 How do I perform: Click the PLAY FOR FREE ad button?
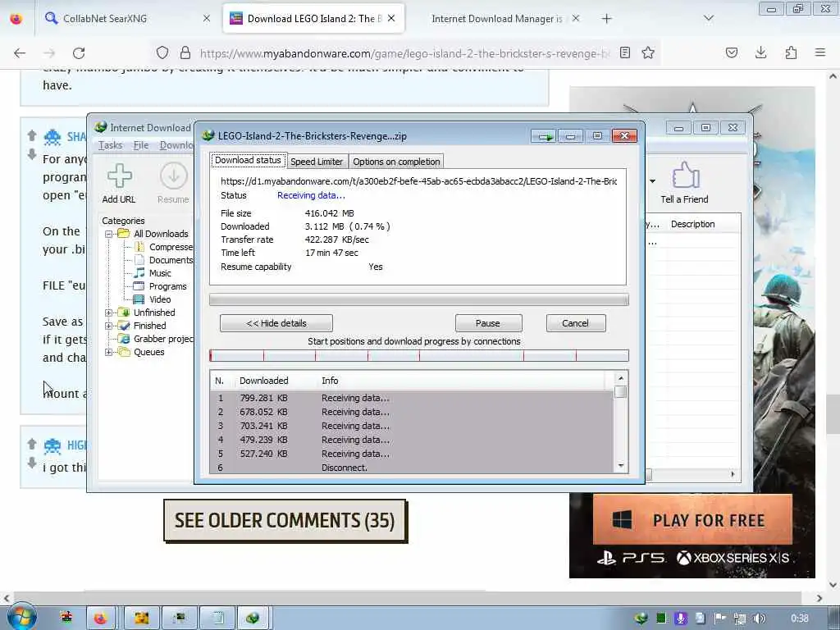[x=692, y=520]
